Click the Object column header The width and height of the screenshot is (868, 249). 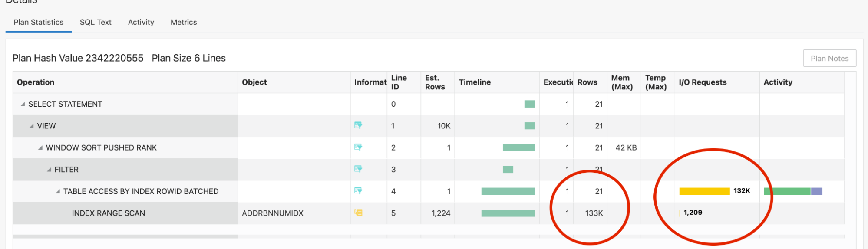tap(294, 82)
